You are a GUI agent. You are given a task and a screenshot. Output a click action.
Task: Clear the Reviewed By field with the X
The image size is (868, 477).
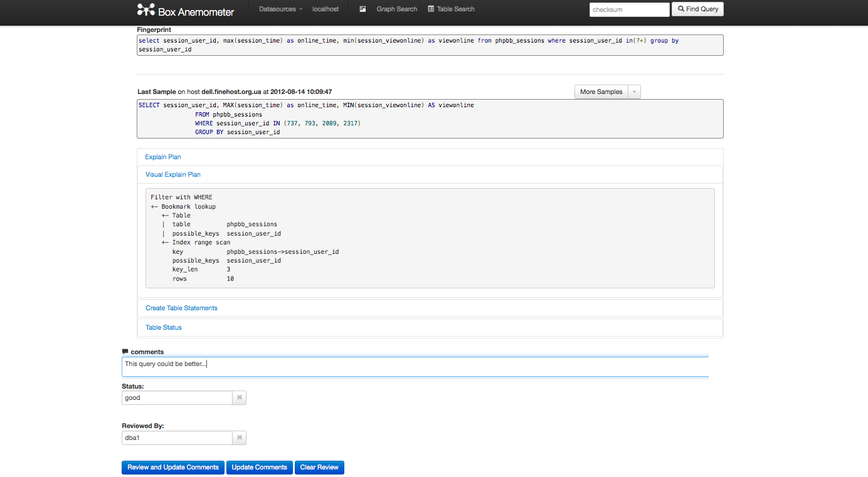[x=239, y=438]
